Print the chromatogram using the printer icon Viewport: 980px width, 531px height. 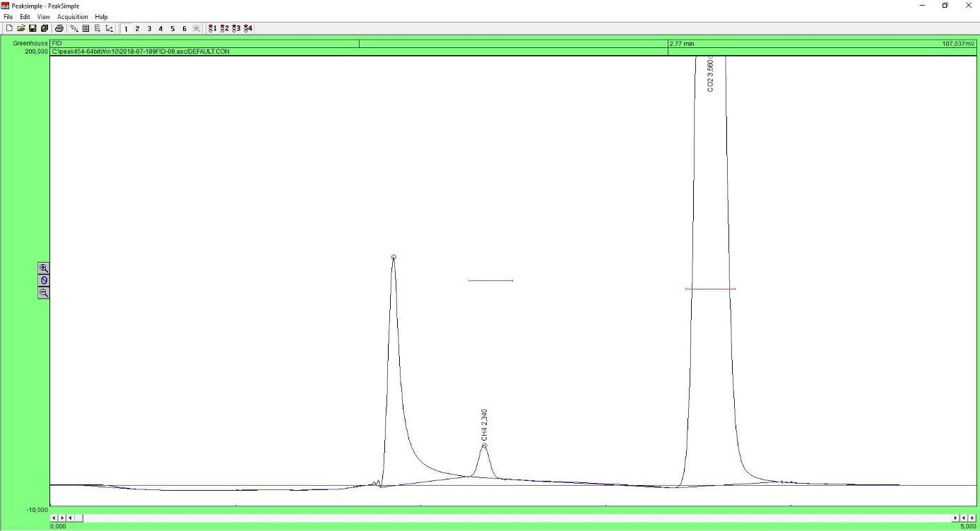point(59,28)
